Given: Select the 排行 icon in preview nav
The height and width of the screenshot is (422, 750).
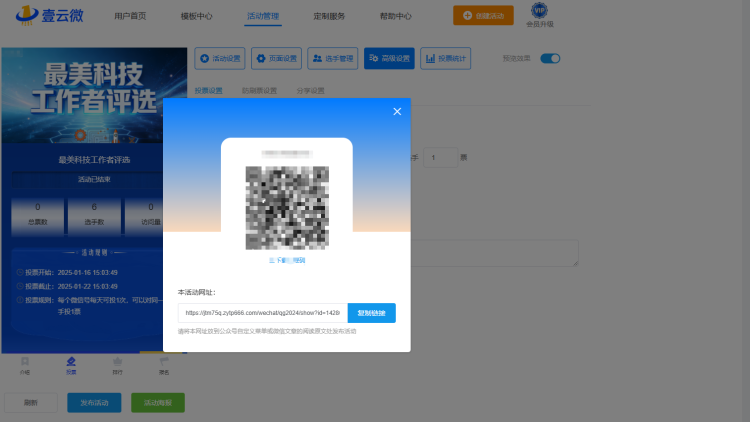Looking at the screenshot, I should [x=118, y=366].
